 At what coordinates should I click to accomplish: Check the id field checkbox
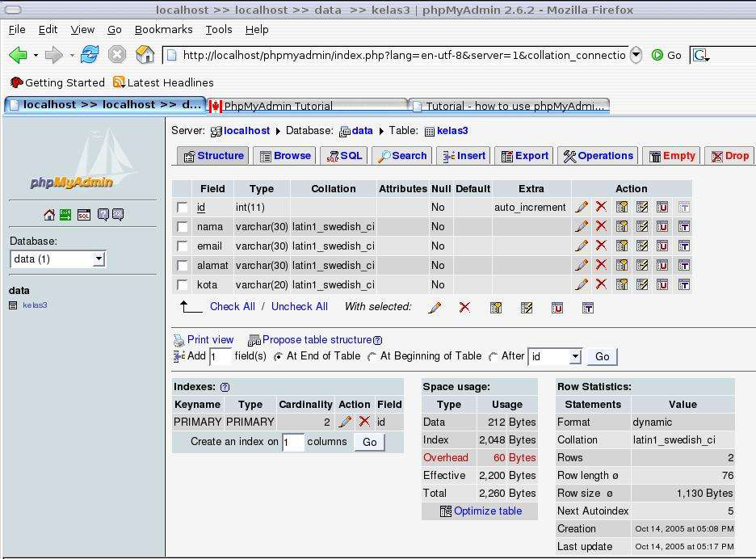(183, 208)
